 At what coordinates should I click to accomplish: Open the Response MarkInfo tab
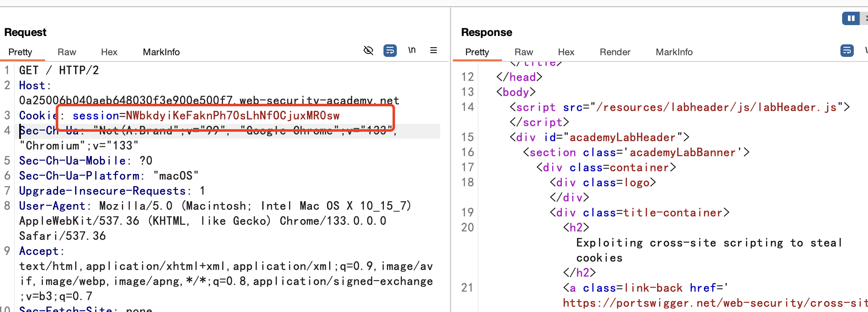click(x=674, y=52)
